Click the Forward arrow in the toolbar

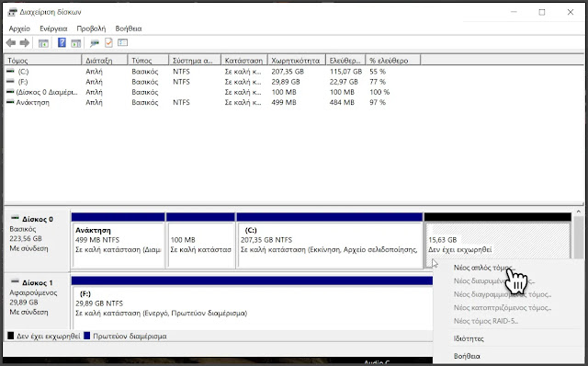pos(25,43)
